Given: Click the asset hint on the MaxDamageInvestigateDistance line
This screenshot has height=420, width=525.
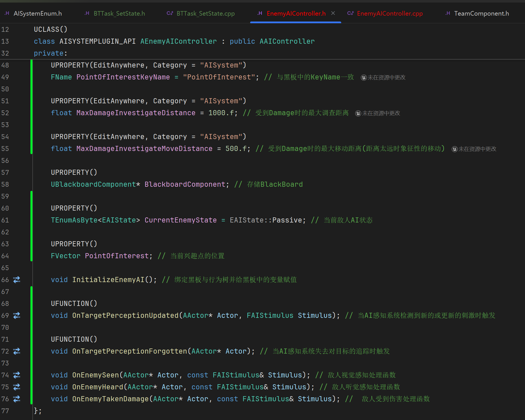Looking at the screenshot, I should (x=378, y=113).
